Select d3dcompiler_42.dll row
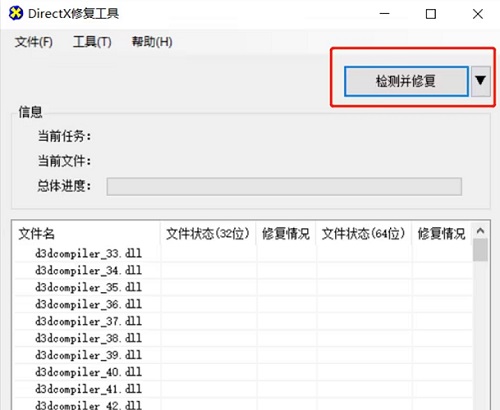This screenshot has width=500, height=410. click(x=243, y=405)
